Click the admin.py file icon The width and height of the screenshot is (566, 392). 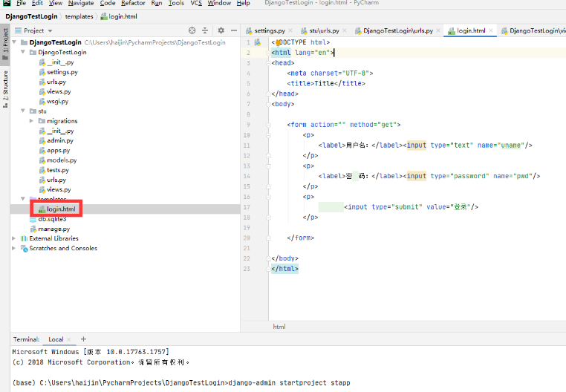[x=42, y=141]
